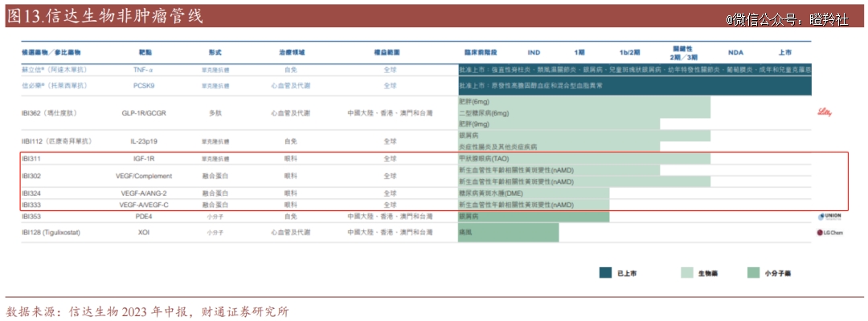This screenshot has height=321, width=868.
Task: Click the 痛風 indication bar for IBI128
Action: pos(508,233)
